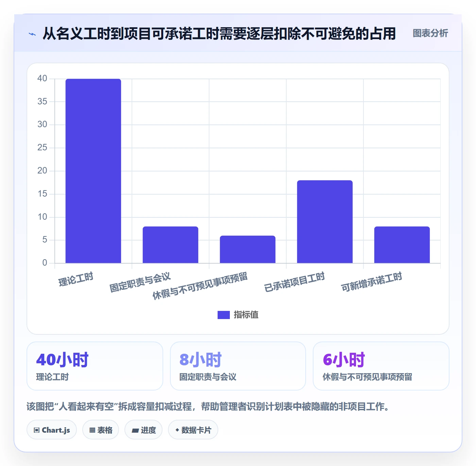The image size is (476, 466).
Task: Click the 可新增承诺工时 x-axis label
Action: (372, 282)
